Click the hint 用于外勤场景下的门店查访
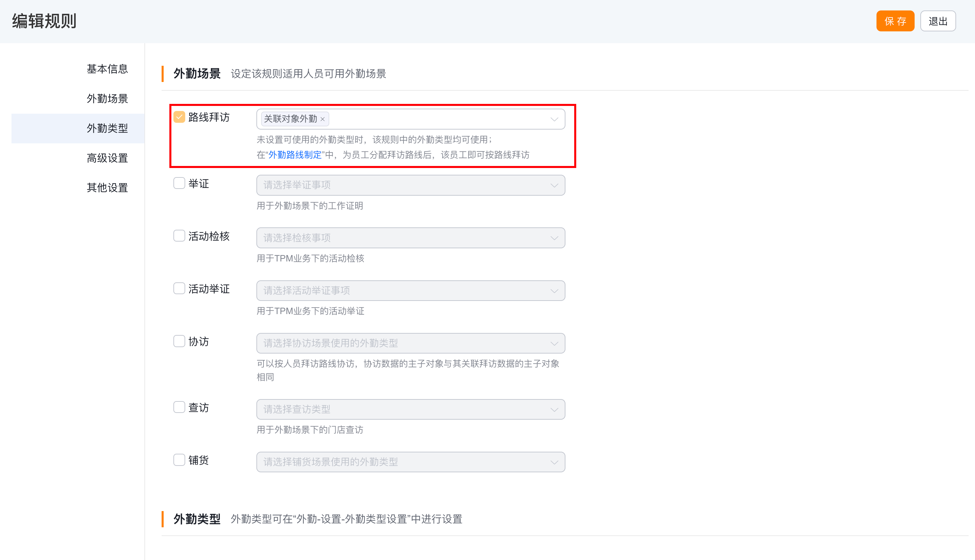 310,430
